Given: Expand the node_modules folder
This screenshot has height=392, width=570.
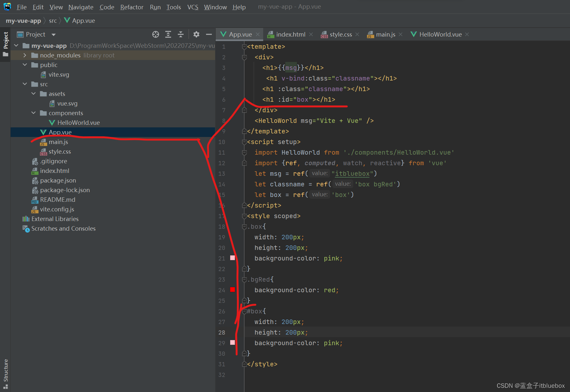Looking at the screenshot, I should click(25, 55).
